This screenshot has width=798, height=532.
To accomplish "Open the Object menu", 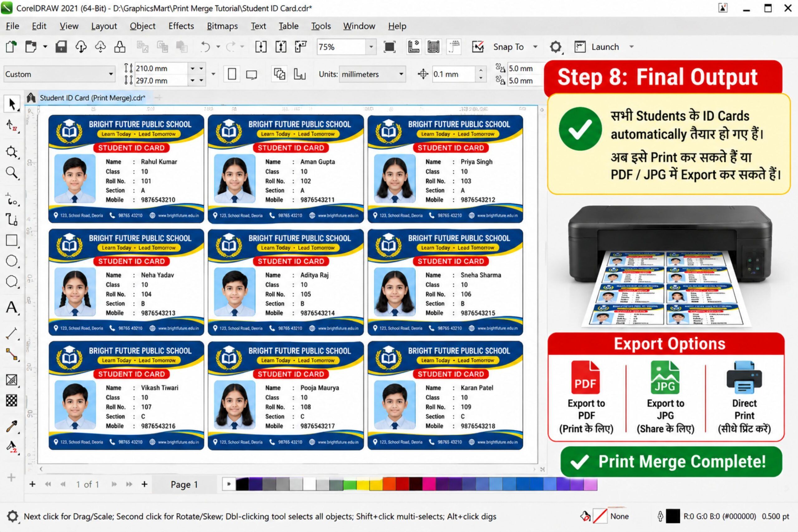I will pos(142,26).
